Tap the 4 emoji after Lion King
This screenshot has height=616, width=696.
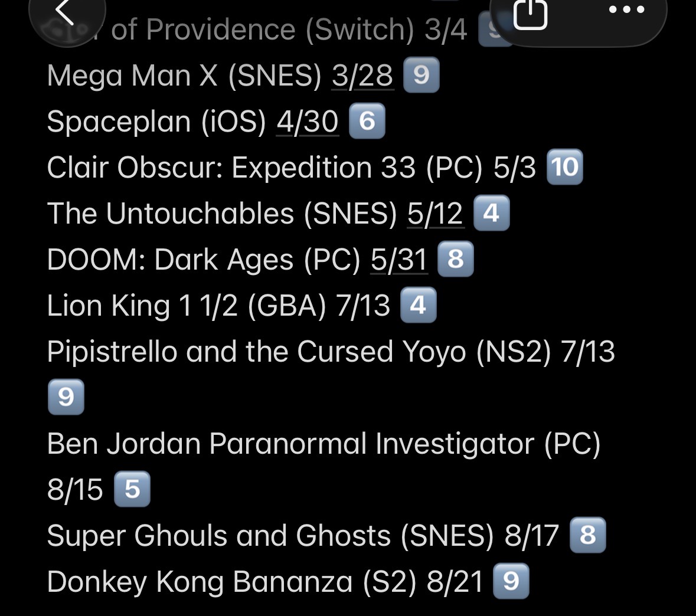pyautogui.click(x=418, y=305)
